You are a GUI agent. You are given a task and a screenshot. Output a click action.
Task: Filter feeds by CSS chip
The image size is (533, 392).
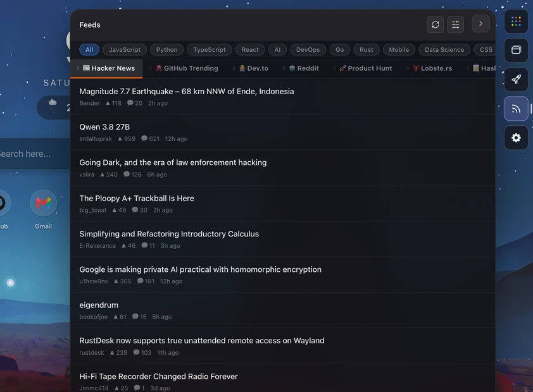[486, 49]
